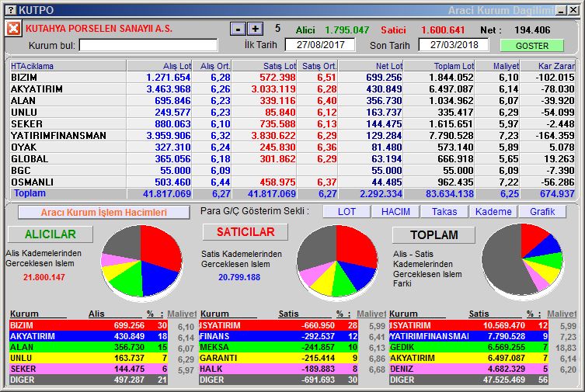The width and height of the screenshot is (585, 392).
Task: Click blue AKYATIRIM row in buyers list
Action: [x=89, y=336]
